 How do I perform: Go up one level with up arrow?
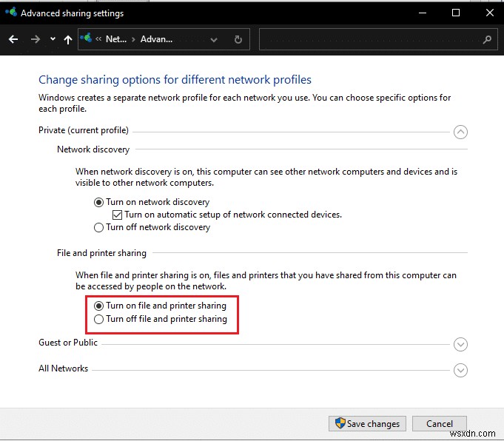tap(68, 39)
